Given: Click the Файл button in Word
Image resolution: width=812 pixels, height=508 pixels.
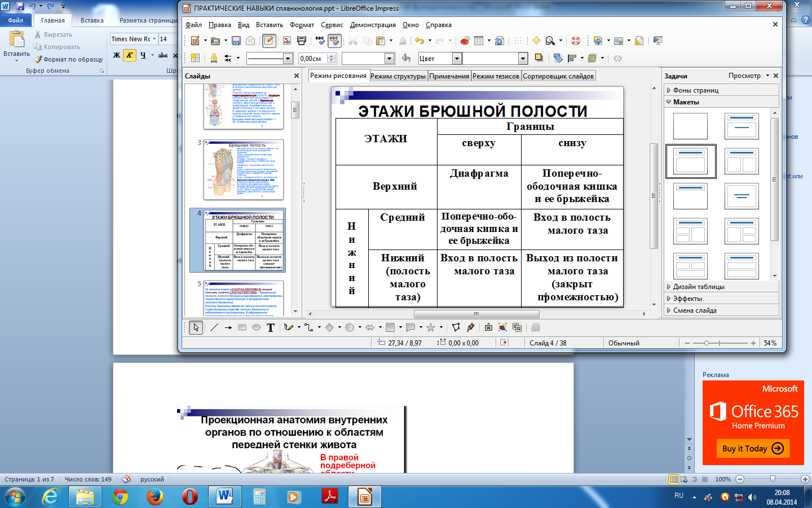Looking at the screenshot, I should [16, 20].
